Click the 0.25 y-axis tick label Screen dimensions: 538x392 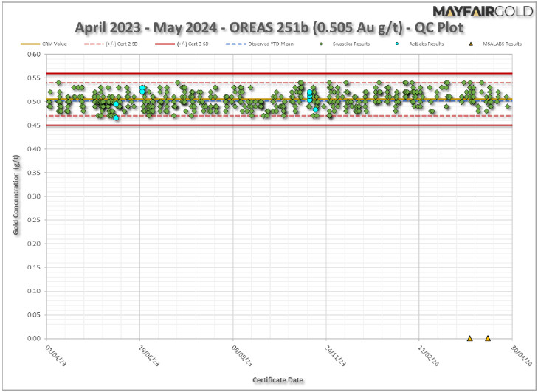[x=34, y=220]
